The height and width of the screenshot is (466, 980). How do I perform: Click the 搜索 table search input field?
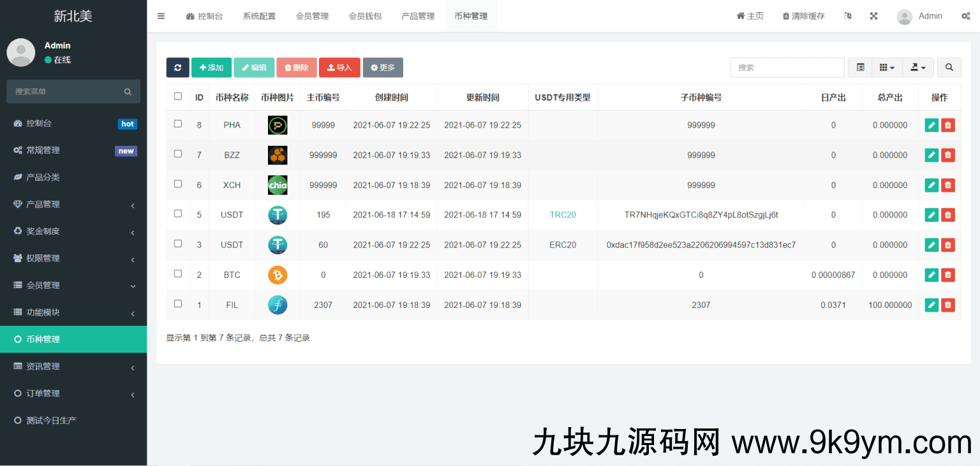787,68
